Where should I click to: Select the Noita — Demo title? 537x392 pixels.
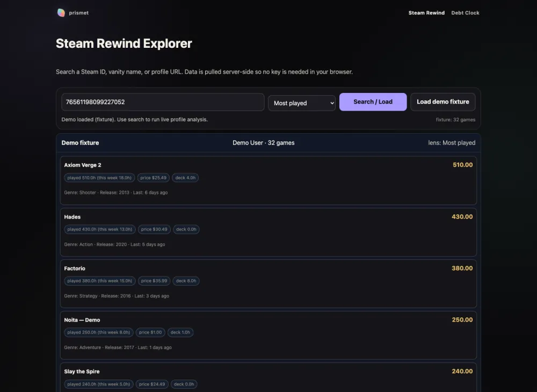click(x=82, y=320)
